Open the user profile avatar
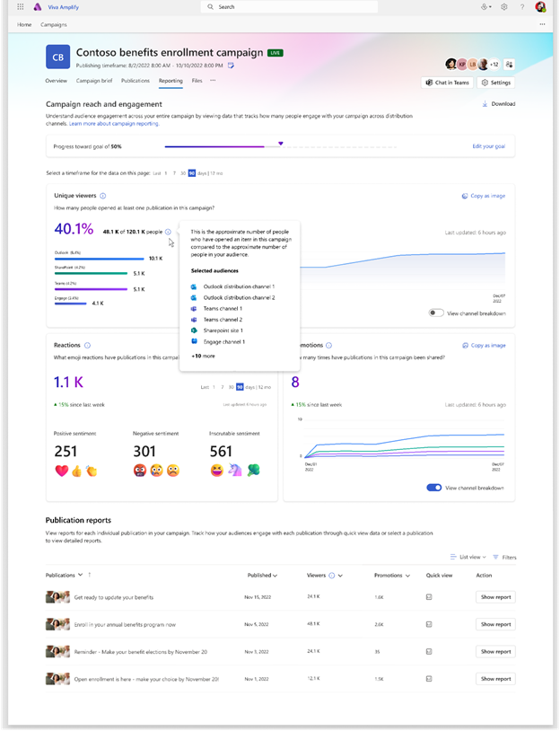Screen dimensions: 560x731 [540, 7]
